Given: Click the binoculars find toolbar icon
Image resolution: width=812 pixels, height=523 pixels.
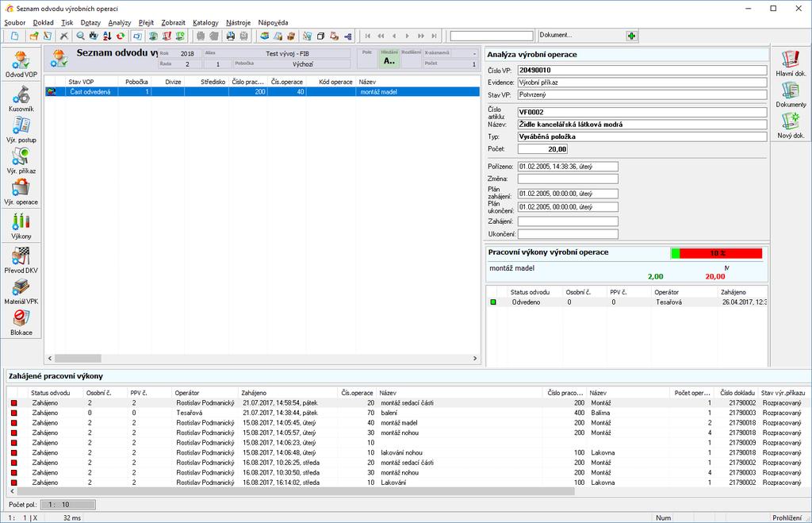Looking at the screenshot, I should click(x=94, y=36).
